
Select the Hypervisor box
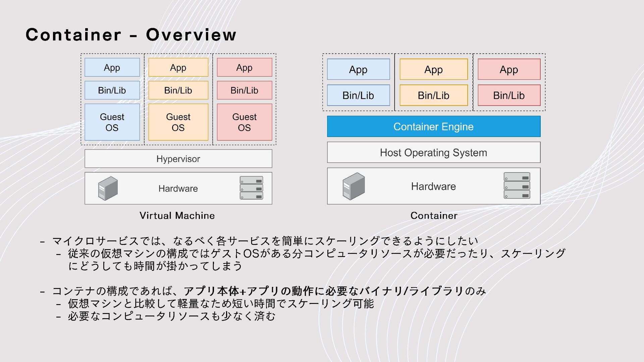click(178, 159)
